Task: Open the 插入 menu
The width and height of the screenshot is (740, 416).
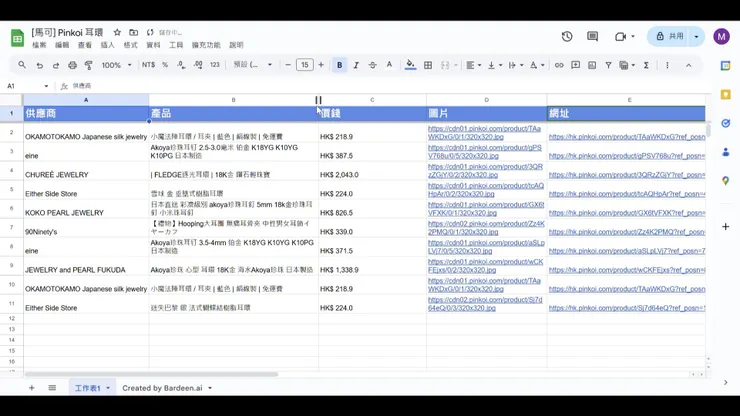Action: coord(108,45)
